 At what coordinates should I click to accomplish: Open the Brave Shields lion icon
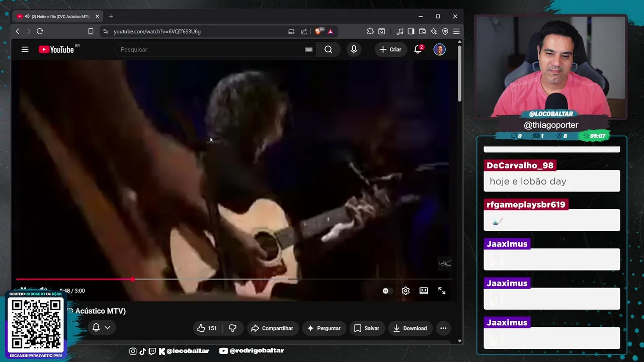click(x=318, y=31)
